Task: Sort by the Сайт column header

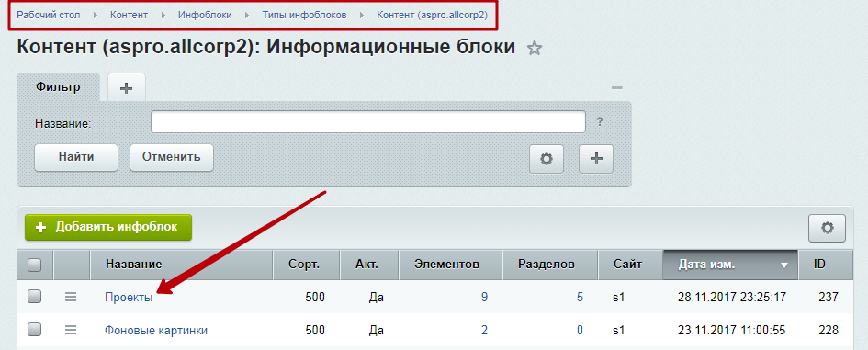Action: [630, 265]
